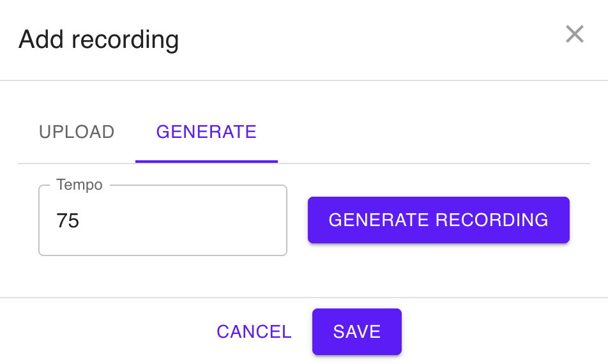Viewport: 608px width, 364px height.
Task: Confirm with the purple SAVE button
Action: pyautogui.click(x=357, y=332)
